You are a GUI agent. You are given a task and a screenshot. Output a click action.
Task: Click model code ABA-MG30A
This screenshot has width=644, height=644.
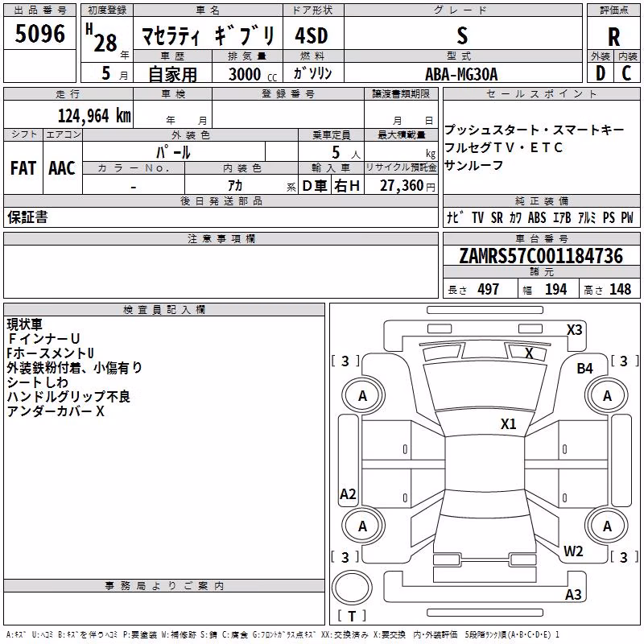[x=461, y=74]
